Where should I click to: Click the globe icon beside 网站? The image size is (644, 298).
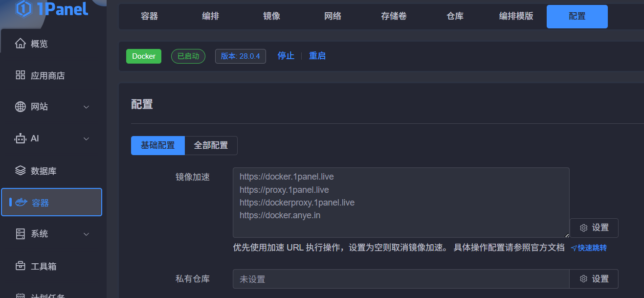[20, 107]
